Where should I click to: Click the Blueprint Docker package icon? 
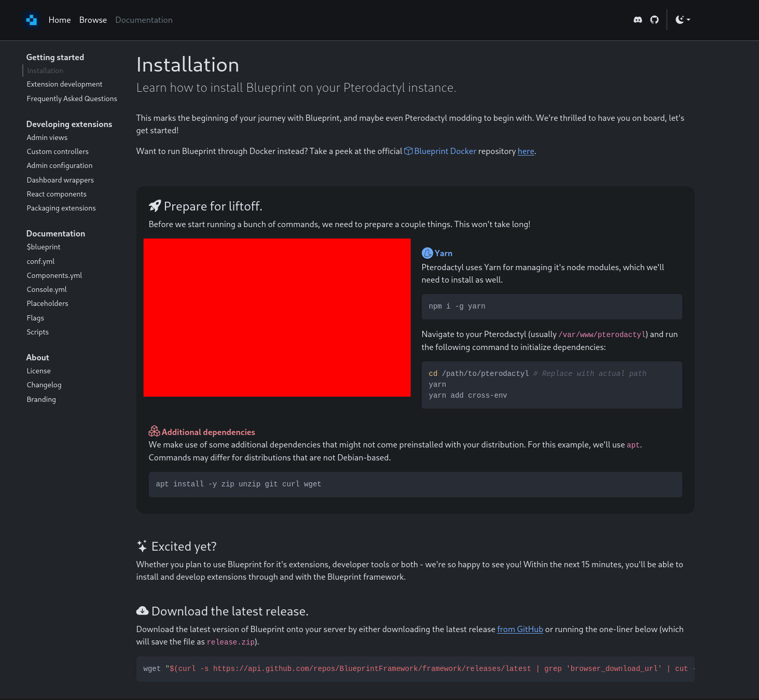408,151
